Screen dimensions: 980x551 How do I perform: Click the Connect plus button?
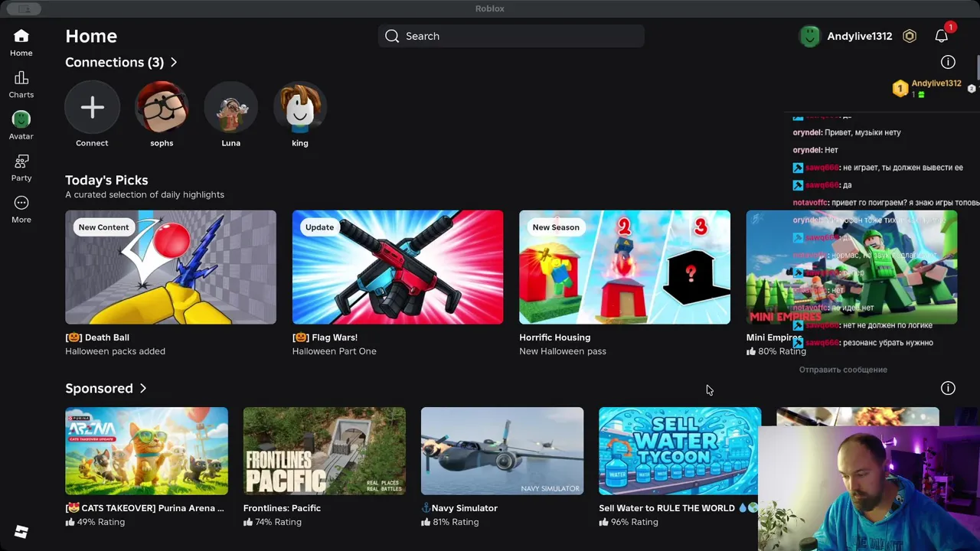point(92,108)
